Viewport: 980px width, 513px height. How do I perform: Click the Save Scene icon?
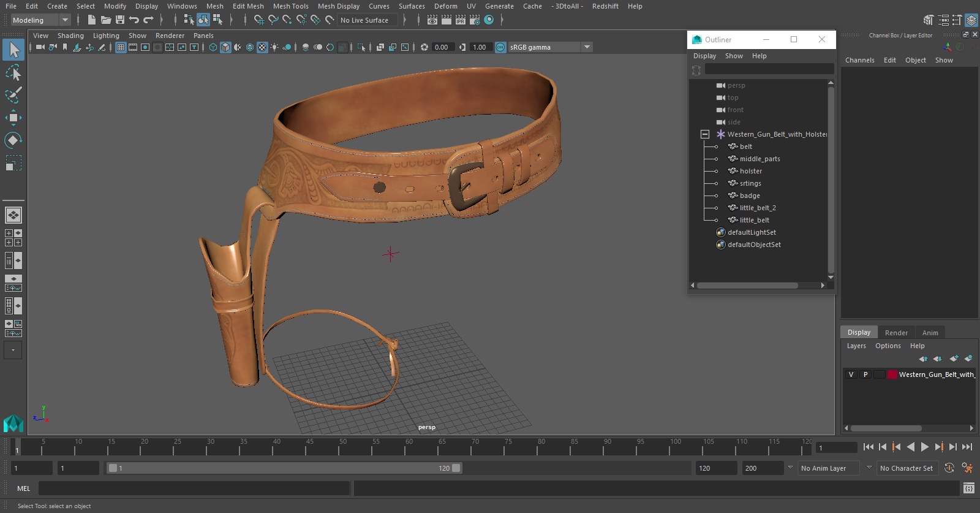120,20
